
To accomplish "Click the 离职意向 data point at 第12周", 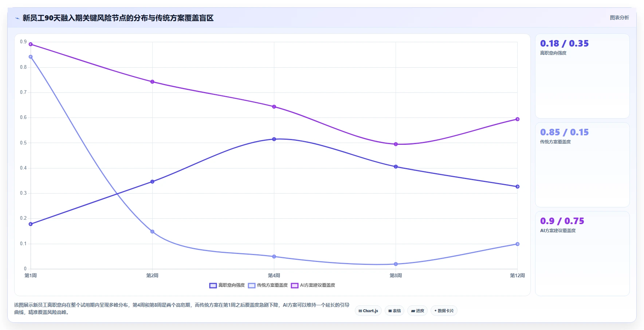I will tap(517, 187).
